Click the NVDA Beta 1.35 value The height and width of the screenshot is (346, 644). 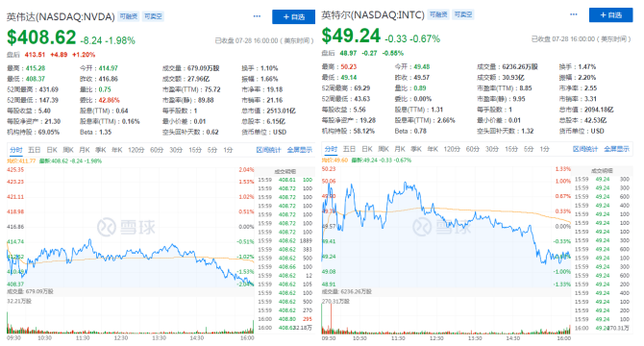(105, 133)
